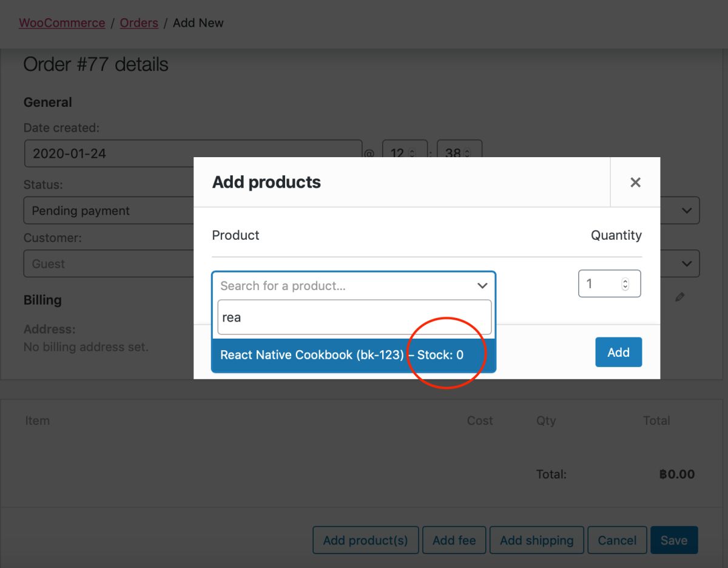Screen dimensions: 728x568
Task: Click the minute field stepper
Action: (x=468, y=153)
